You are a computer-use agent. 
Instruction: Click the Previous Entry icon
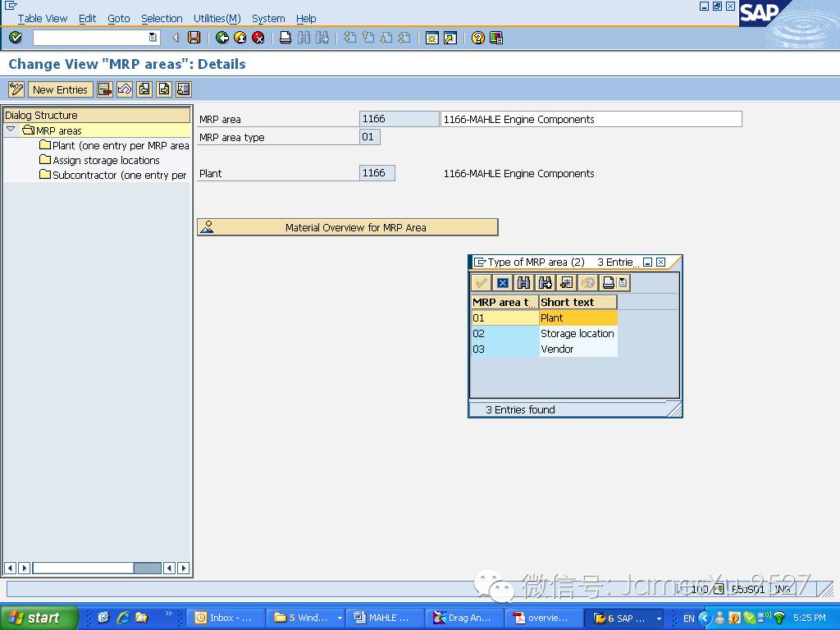144,89
